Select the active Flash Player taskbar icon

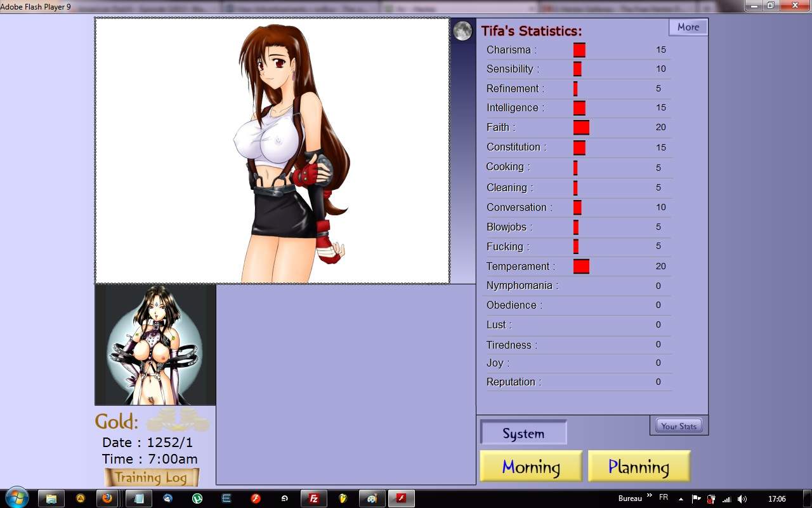(x=401, y=498)
